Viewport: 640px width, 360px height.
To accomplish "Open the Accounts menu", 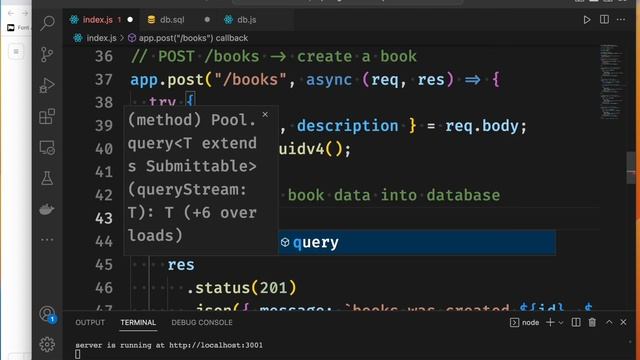I will [x=47, y=313].
